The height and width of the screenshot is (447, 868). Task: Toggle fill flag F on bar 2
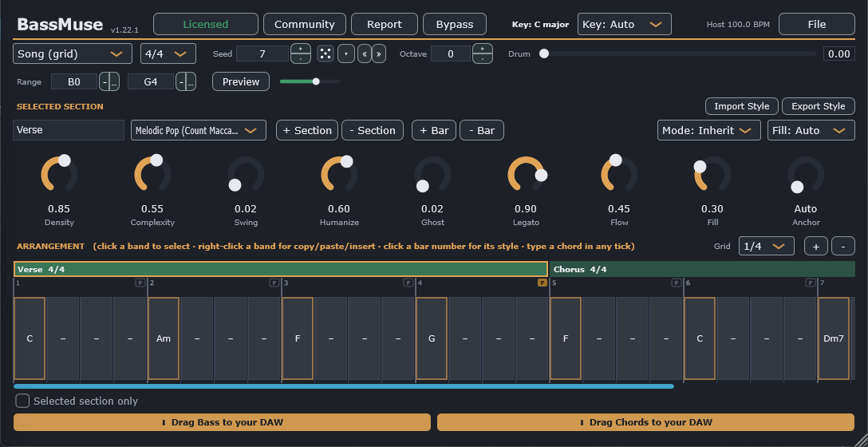tap(274, 283)
